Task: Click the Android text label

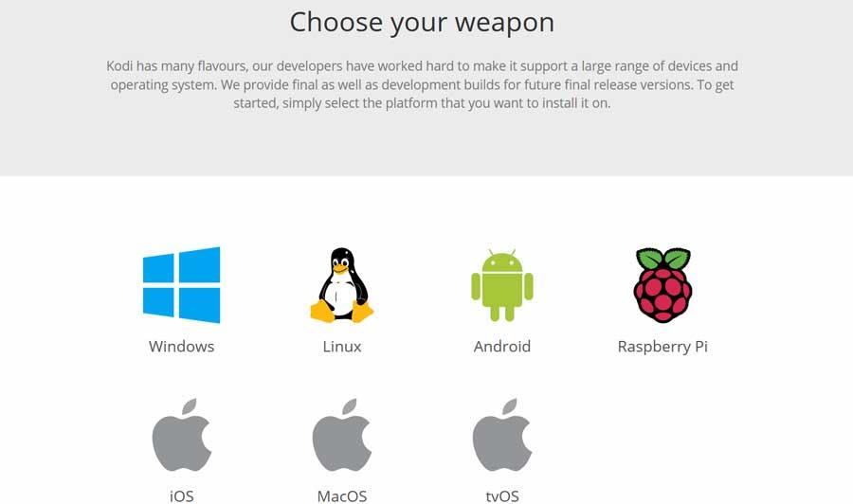Action: point(502,347)
